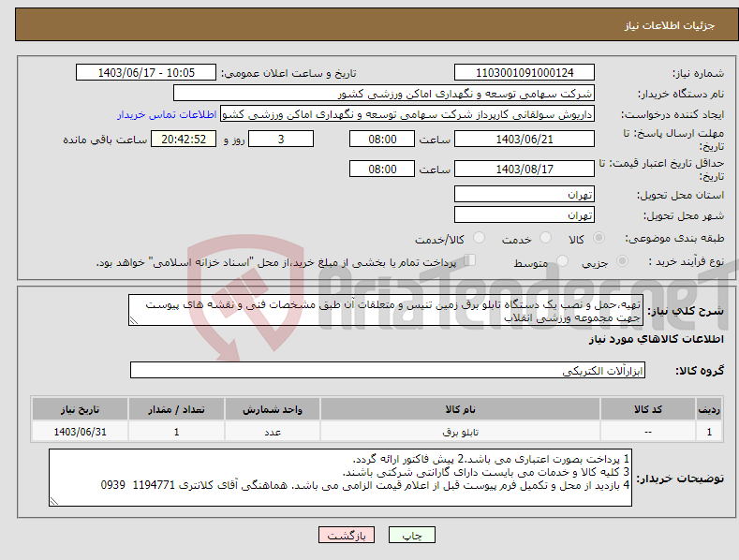Click remaining days field showing 3

tap(281, 139)
